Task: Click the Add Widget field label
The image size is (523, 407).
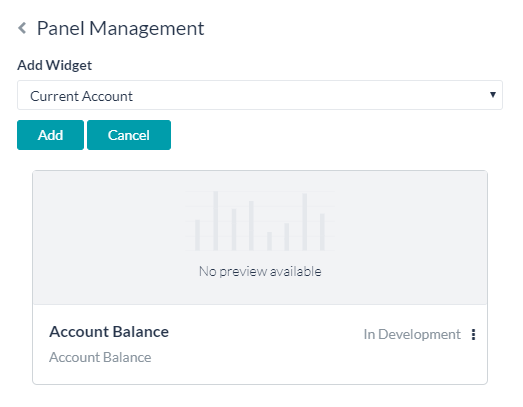Action: 55,65
